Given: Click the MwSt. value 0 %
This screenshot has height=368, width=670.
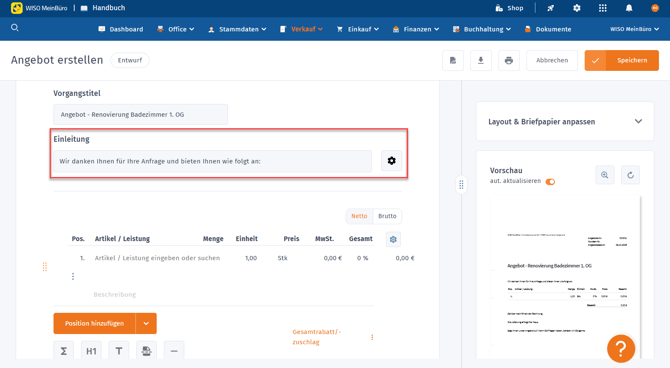Looking at the screenshot, I should click(x=362, y=258).
